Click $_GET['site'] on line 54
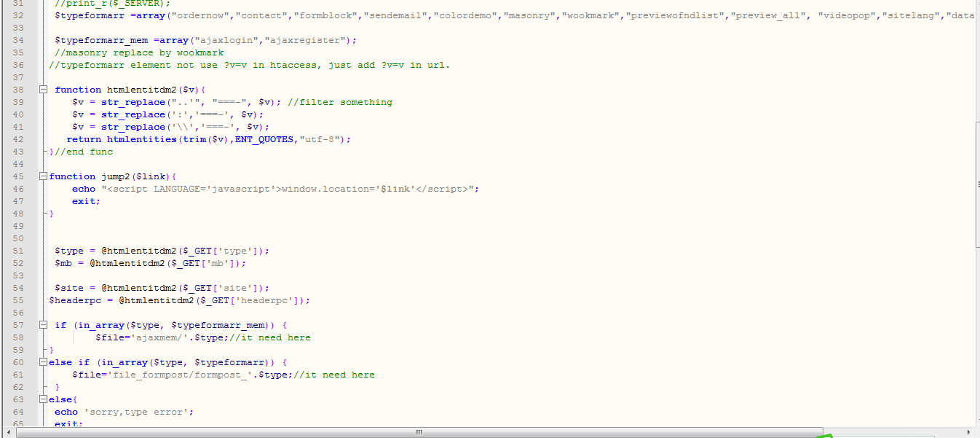The width and height of the screenshot is (980, 438). click(221, 288)
